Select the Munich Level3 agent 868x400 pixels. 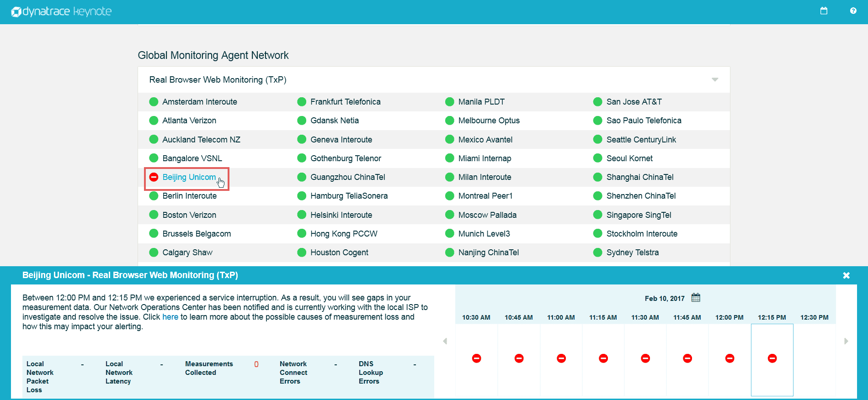pyautogui.click(x=484, y=234)
